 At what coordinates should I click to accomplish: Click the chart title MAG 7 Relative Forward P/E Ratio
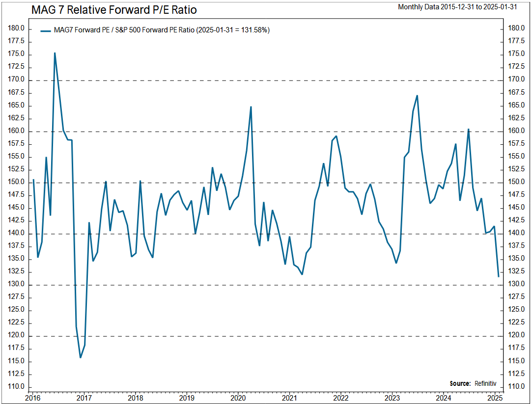click(x=114, y=10)
